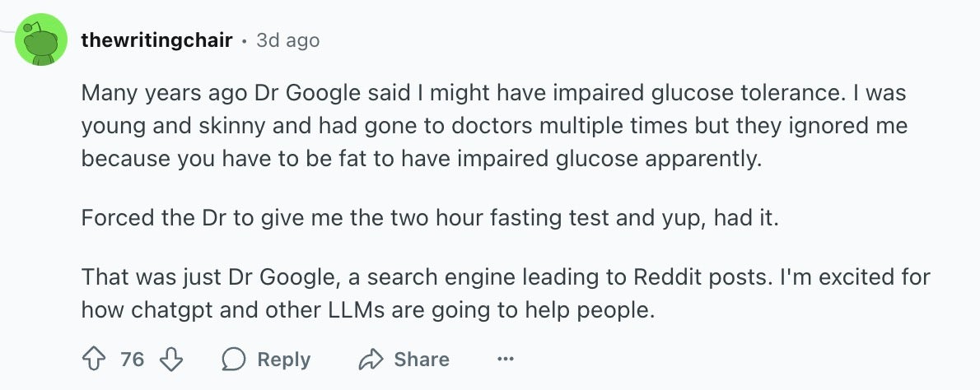980x390 pixels.
Task: Click the Share arrow icon
Action: (x=371, y=360)
